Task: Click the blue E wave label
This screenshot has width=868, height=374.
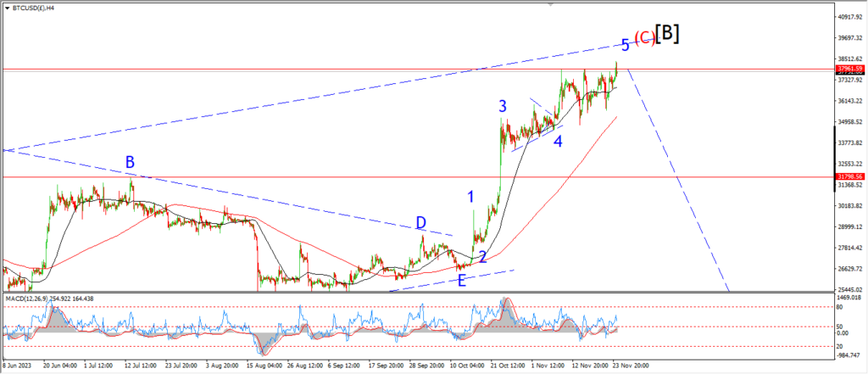Action: (462, 280)
